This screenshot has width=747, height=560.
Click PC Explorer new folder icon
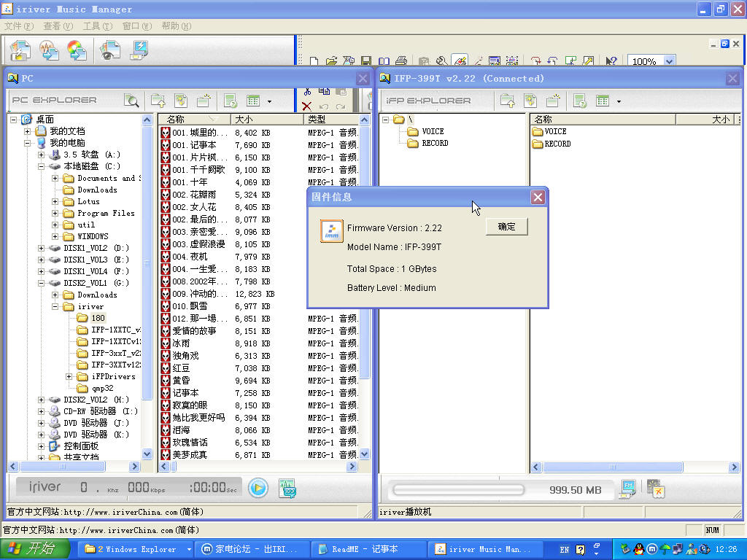(204, 101)
